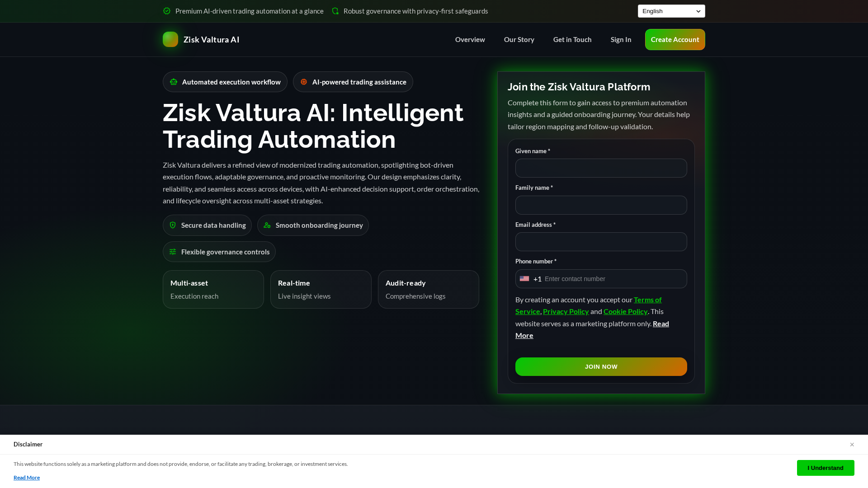Viewport: 868px width, 488px height.
Task: Click the Audit-ready Comprehensive logs card
Action: point(429,289)
